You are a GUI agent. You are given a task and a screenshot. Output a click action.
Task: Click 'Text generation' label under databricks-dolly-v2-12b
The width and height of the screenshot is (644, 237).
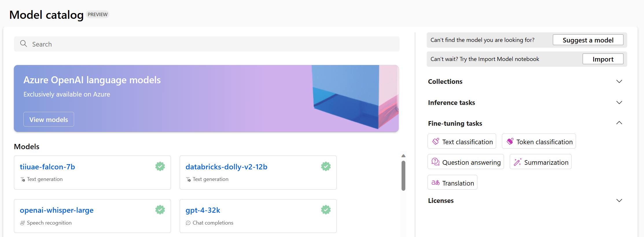tap(211, 179)
